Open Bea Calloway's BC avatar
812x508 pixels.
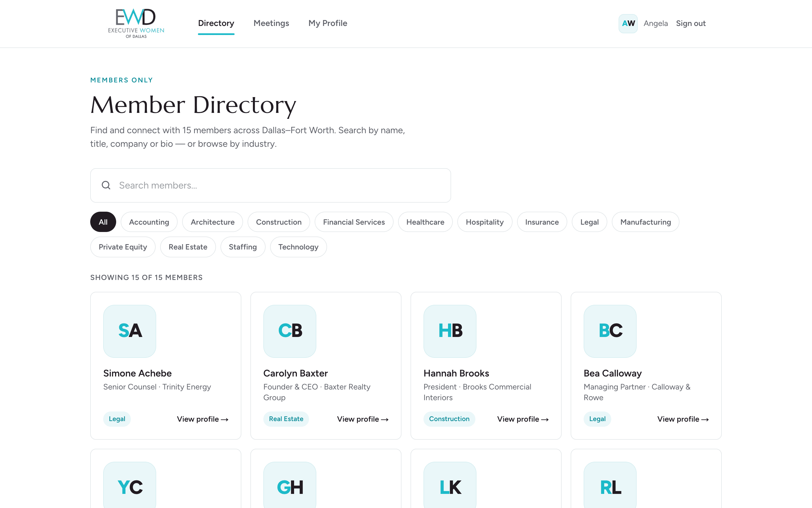pyautogui.click(x=610, y=331)
